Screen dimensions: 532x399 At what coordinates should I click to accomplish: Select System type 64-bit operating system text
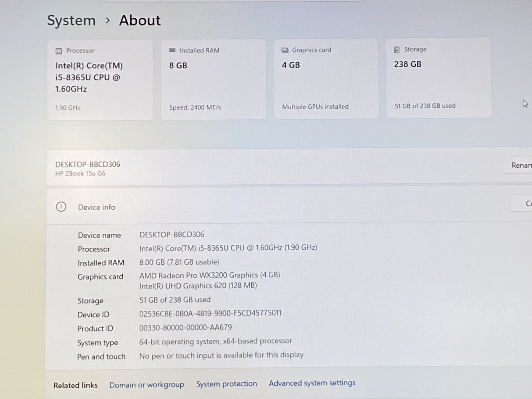coord(215,341)
